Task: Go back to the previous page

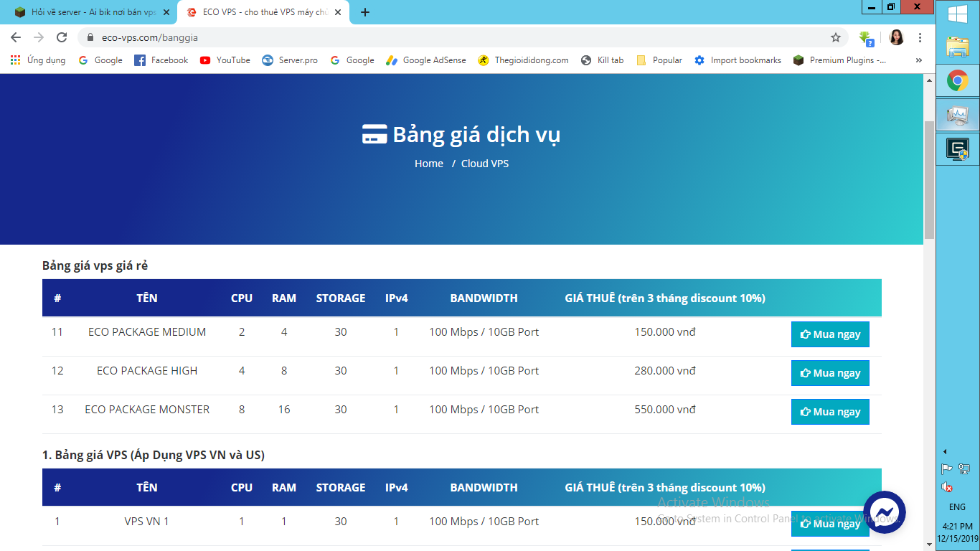Action: pos(16,37)
